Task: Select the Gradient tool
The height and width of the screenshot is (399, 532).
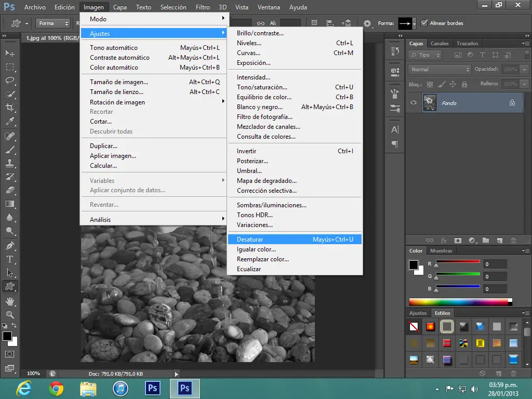Action: click(x=10, y=204)
